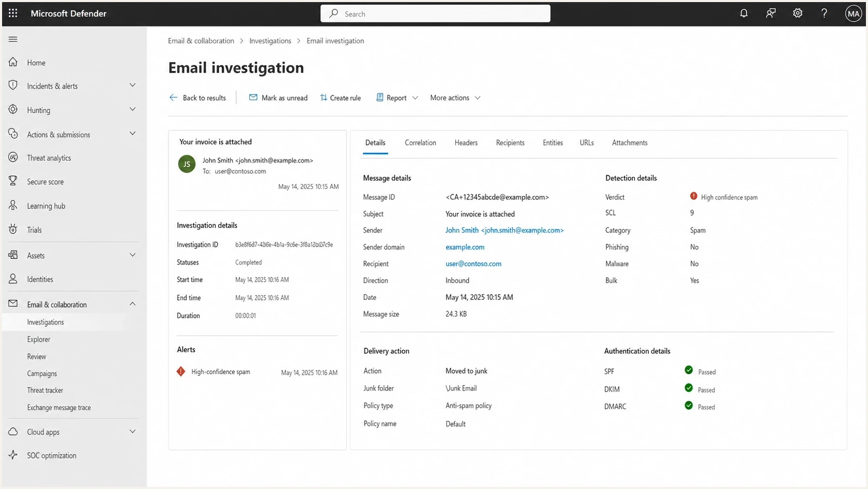Click Investigations breadcrumb link
This screenshot has height=489, width=868.
(x=270, y=41)
